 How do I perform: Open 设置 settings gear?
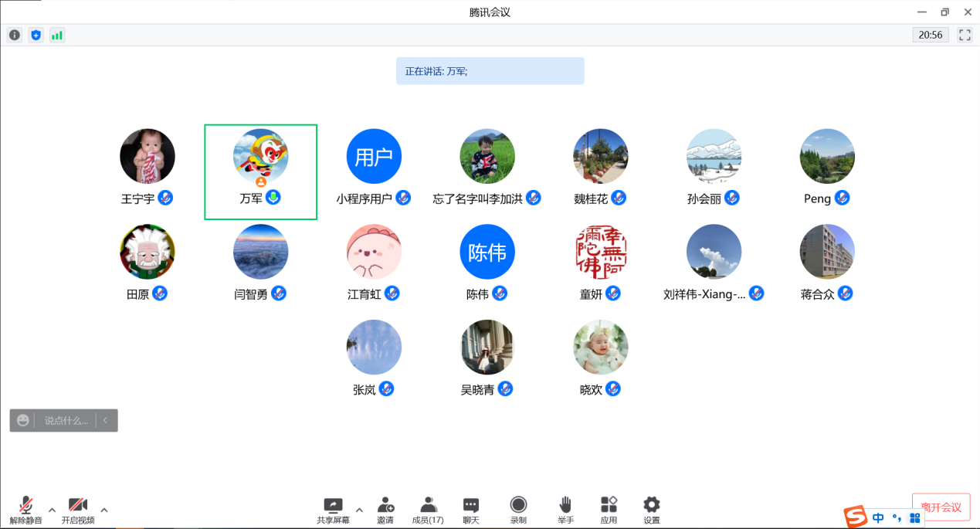652,510
